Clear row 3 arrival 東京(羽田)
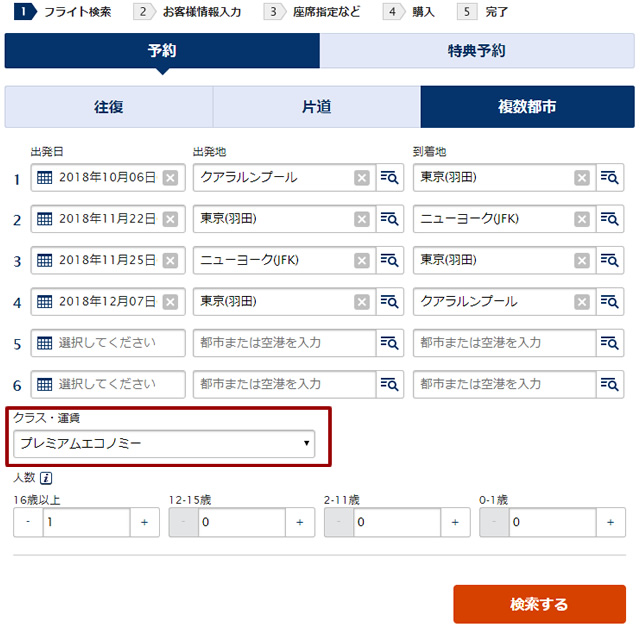640x637 pixels. coord(582,260)
